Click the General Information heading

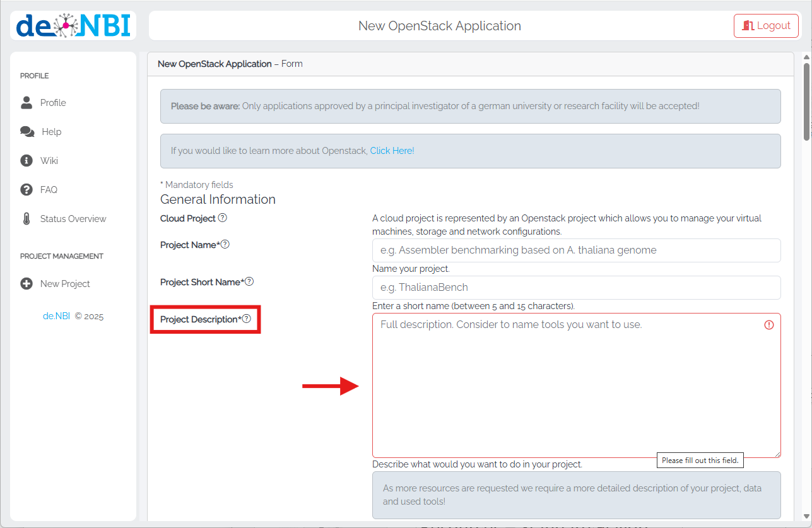tap(218, 199)
